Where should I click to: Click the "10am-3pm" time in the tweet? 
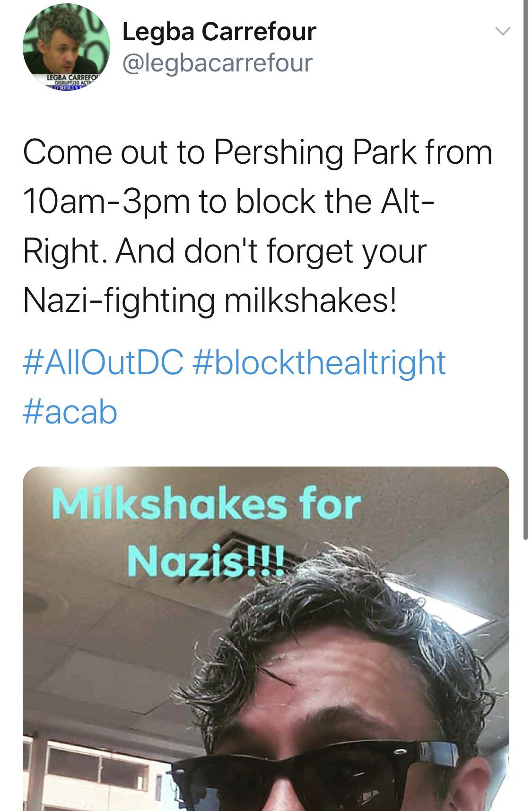coord(106,202)
